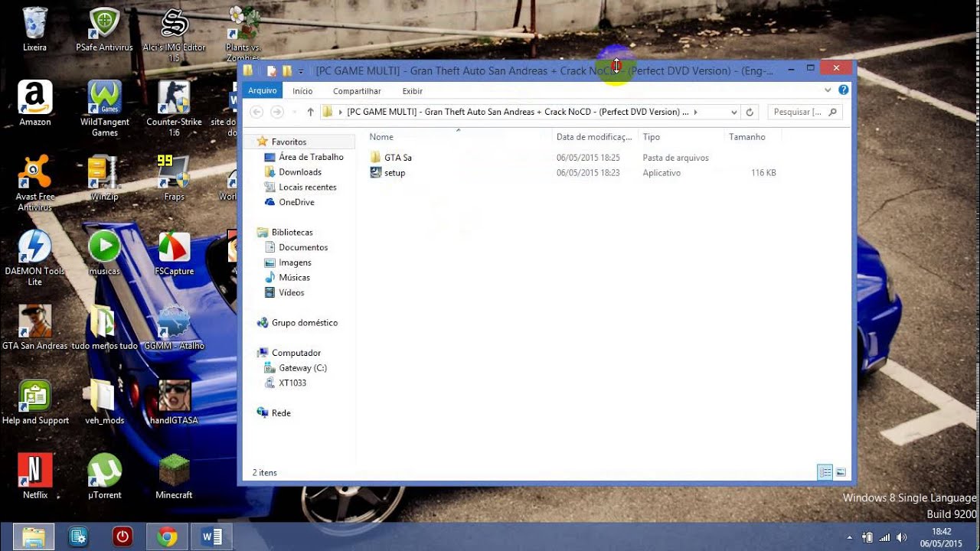This screenshot has width=980, height=551.
Task: Go up one folder level
Action: [310, 112]
